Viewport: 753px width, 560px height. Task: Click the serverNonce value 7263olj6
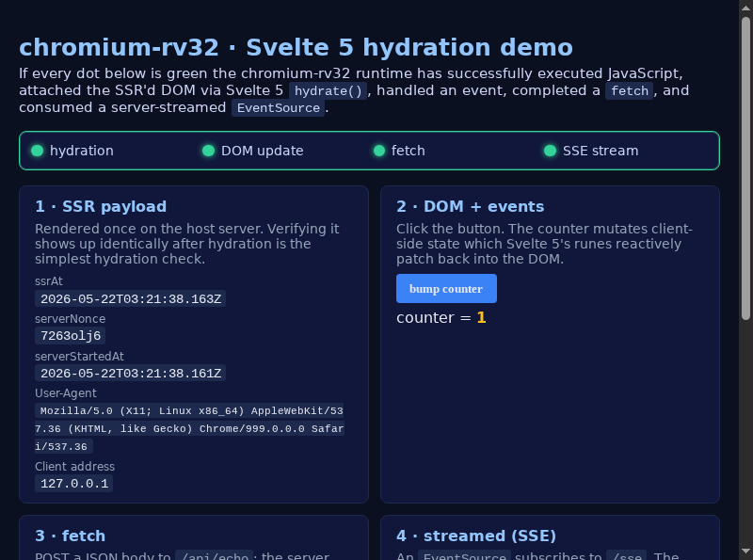[x=70, y=336]
